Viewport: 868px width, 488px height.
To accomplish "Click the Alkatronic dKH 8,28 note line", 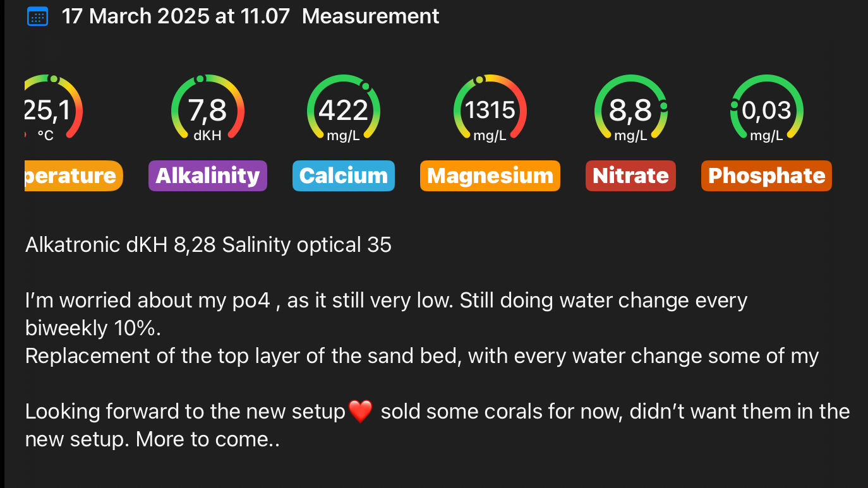I will pyautogui.click(x=208, y=244).
